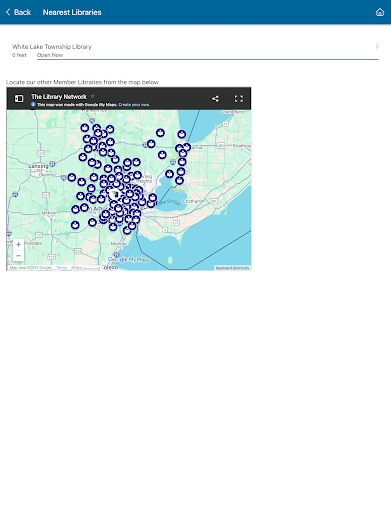Screen dimensions: 391x512
Task: Zoom out on the map
Action: [18, 256]
